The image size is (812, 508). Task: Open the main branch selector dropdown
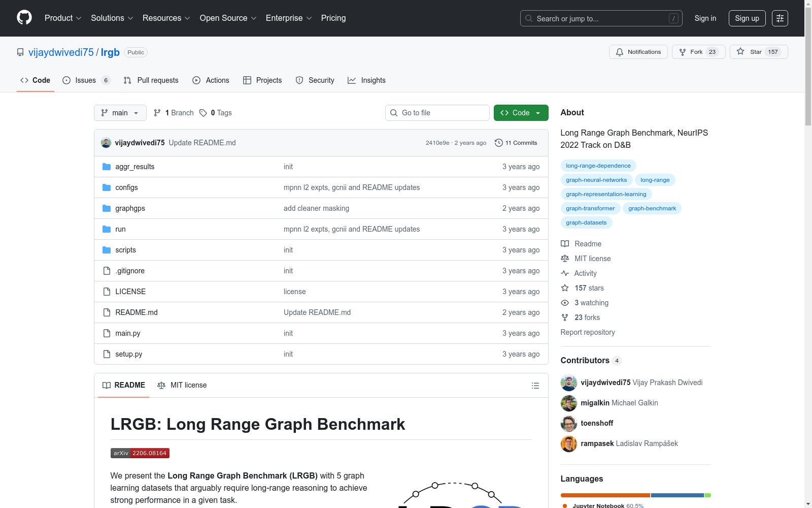[120, 113]
